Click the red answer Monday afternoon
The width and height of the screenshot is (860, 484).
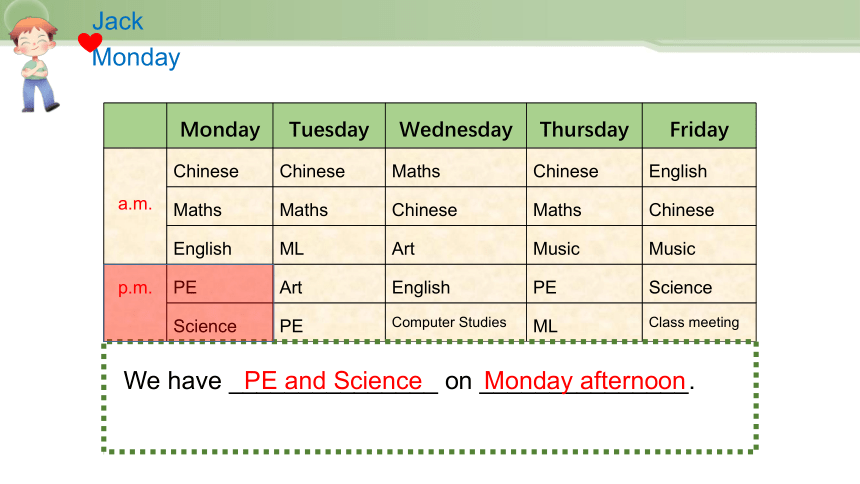click(585, 381)
